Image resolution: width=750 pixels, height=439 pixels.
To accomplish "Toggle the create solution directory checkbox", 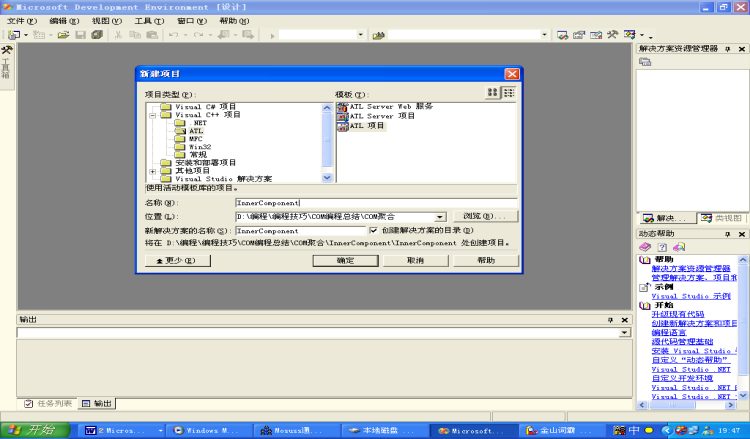I will (374, 230).
